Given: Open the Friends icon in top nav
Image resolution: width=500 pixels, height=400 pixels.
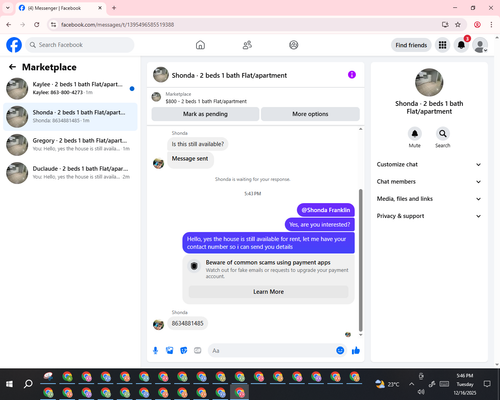Looking at the screenshot, I should (x=247, y=45).
